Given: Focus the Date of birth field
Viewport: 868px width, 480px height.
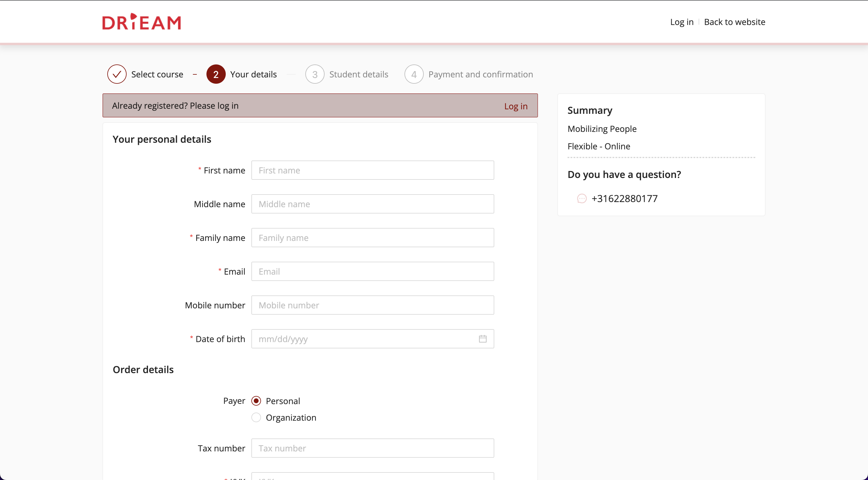Looking at the screenshot, I should coord(373,339).
